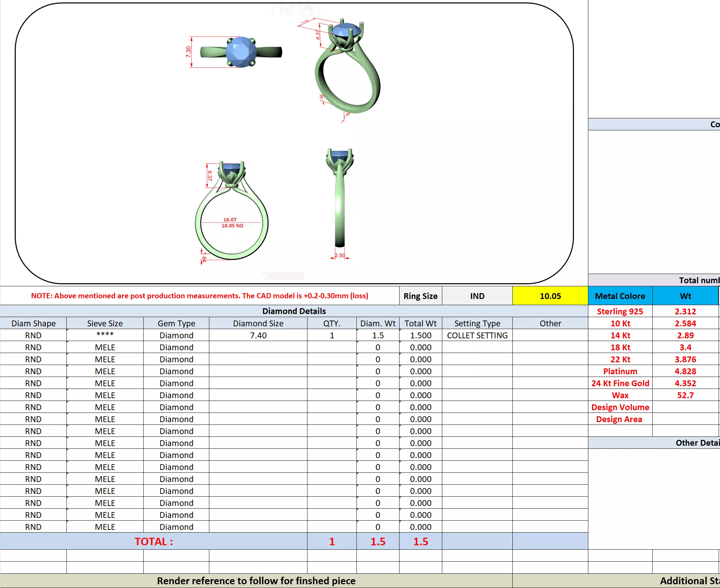This screenshot has height=588, width=720.
Task: Click the Design Volume label cell
Action: (x=620, y=407)
